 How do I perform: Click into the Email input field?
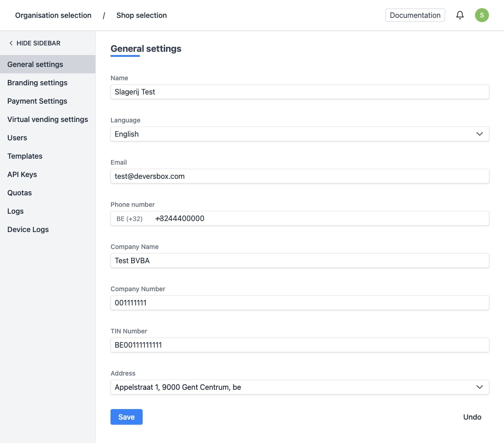coord(299,176)
